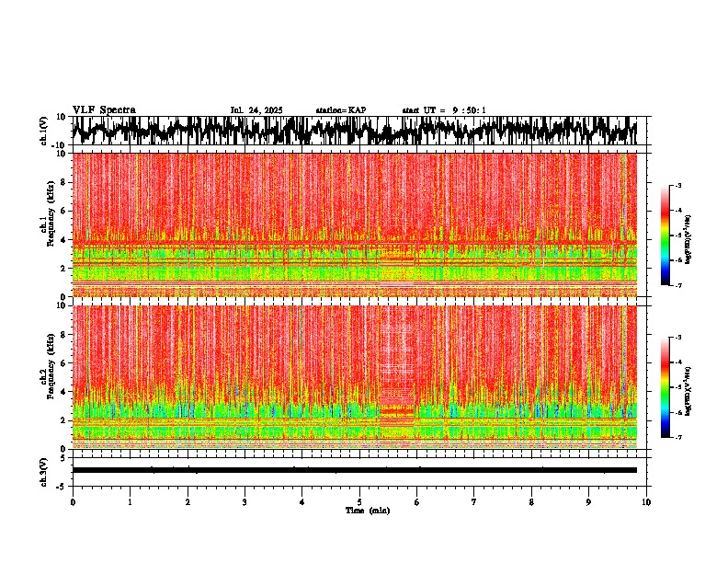Click time axis tick label "5"
Image resolution: width=728 pixels, height=563 pixels.
[359, 502]
